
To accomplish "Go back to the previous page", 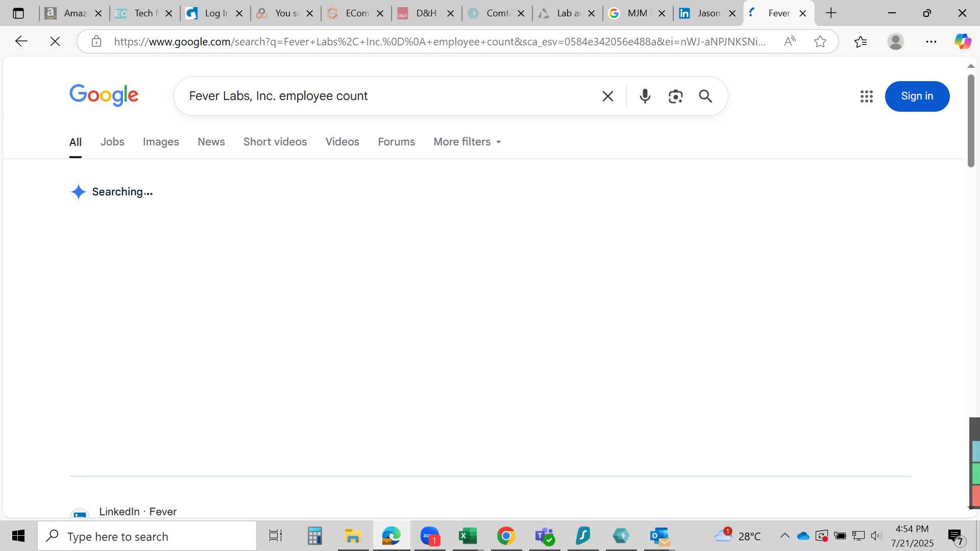I will coord(21,41).
